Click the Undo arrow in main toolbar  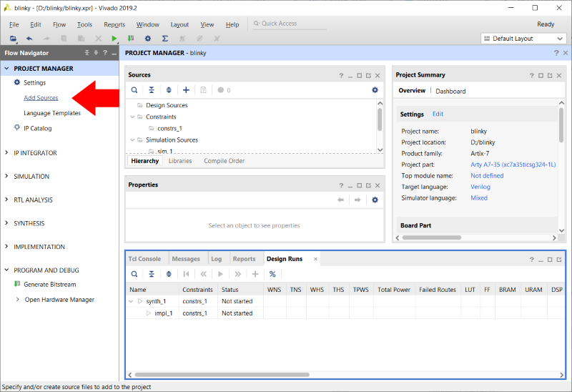[29, 39]
